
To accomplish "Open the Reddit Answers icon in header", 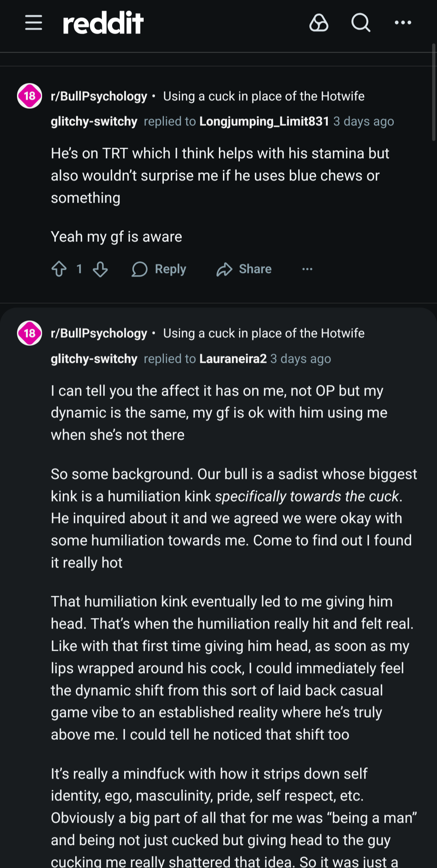I will [319, 23].
